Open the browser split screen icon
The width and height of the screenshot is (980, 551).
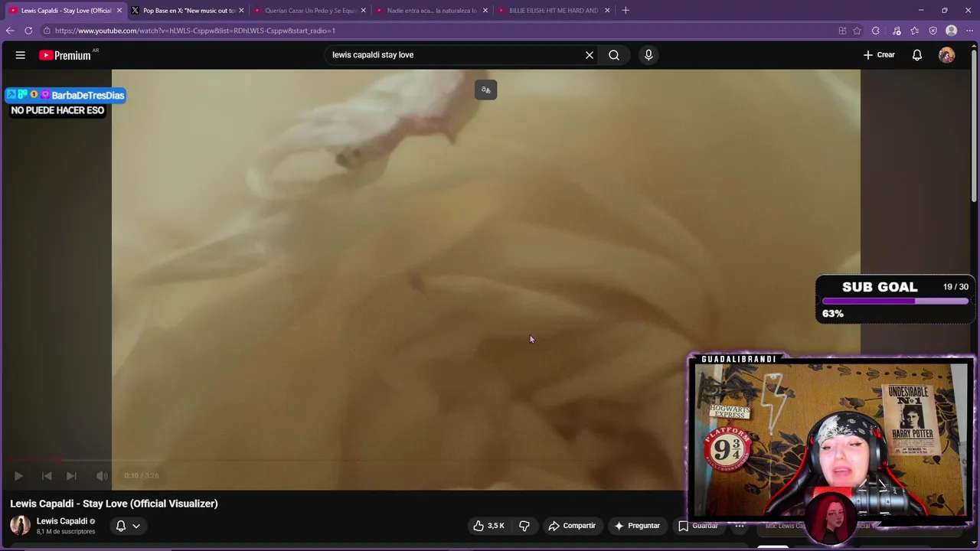[842, 31]
